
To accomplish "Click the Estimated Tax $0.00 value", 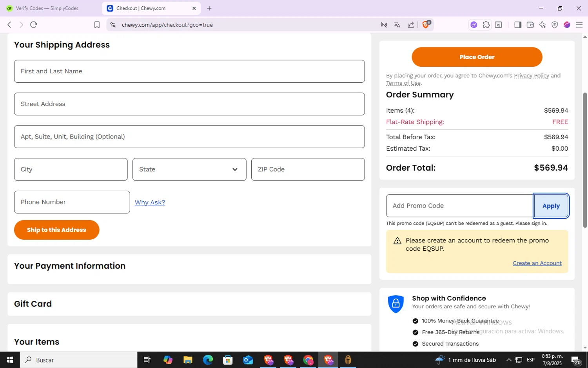I will (559, 149).
